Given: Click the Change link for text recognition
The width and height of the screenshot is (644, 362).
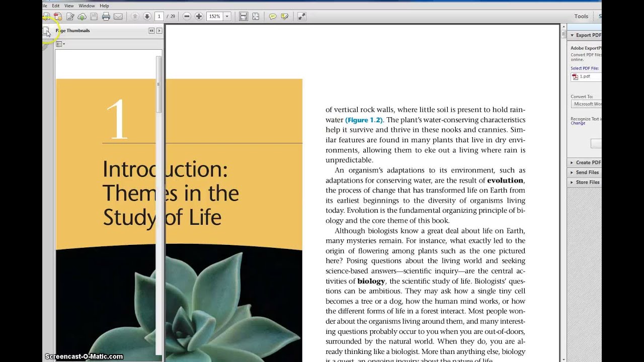Looking at the screenshot, I should [x=578, y=123].
